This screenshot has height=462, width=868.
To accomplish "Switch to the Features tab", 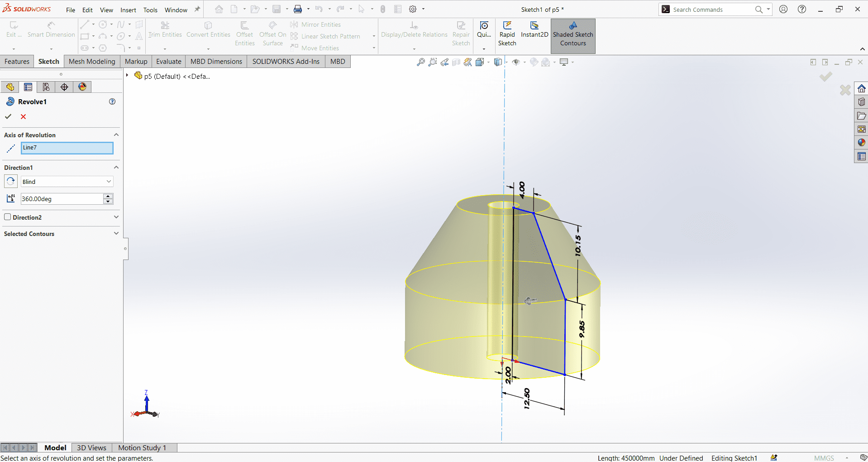I will (x=17, y=62).
